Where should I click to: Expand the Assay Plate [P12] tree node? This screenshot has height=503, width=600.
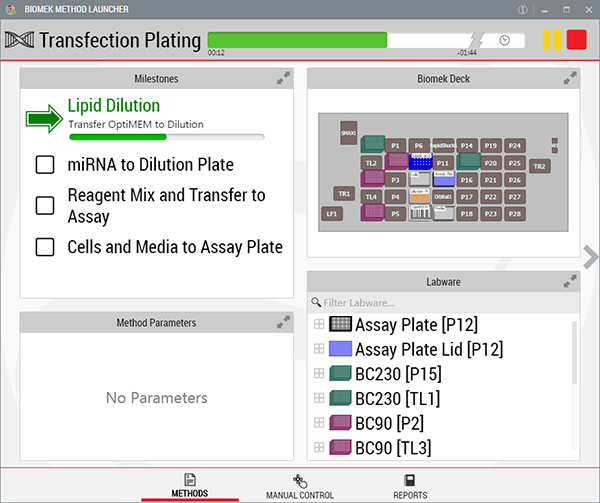point(319,324)
